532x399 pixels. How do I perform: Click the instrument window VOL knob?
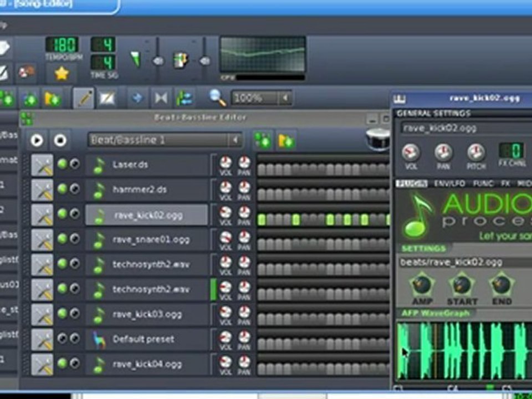click(411, 152)
